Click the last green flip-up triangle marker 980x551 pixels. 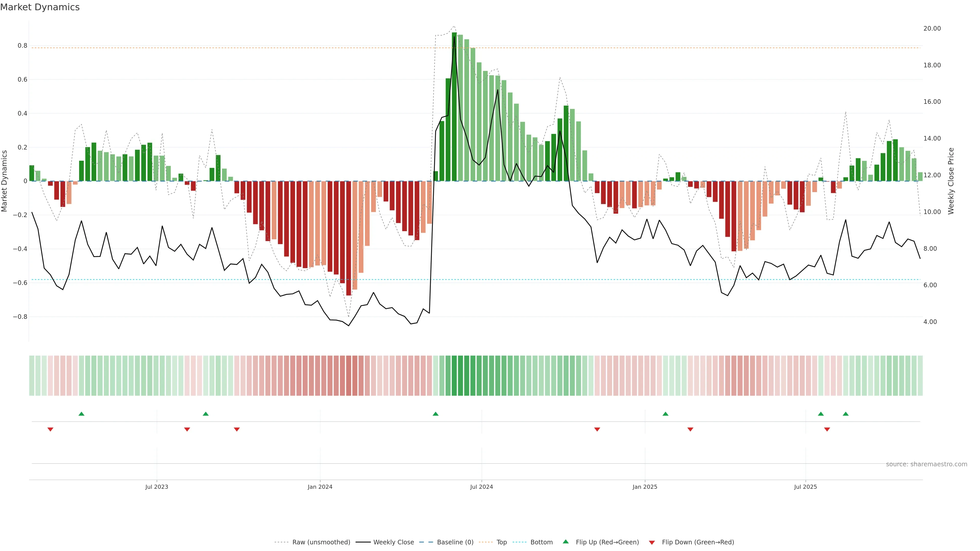pos(845,414)
